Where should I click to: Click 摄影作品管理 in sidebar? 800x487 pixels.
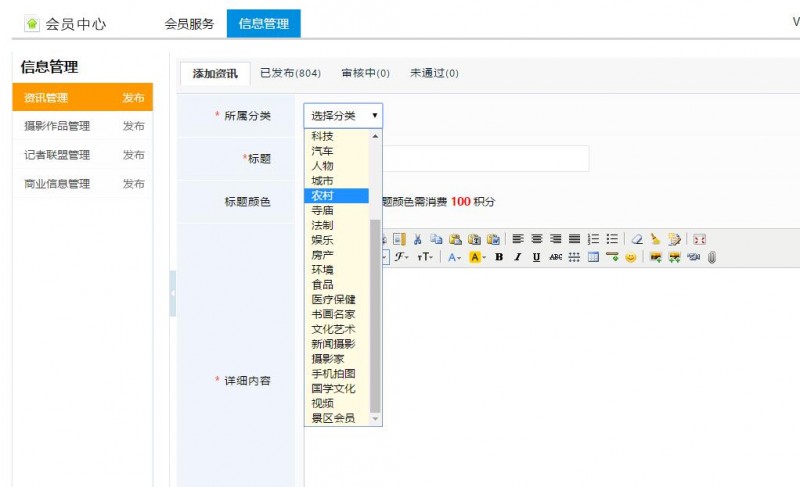pos(57,126)
